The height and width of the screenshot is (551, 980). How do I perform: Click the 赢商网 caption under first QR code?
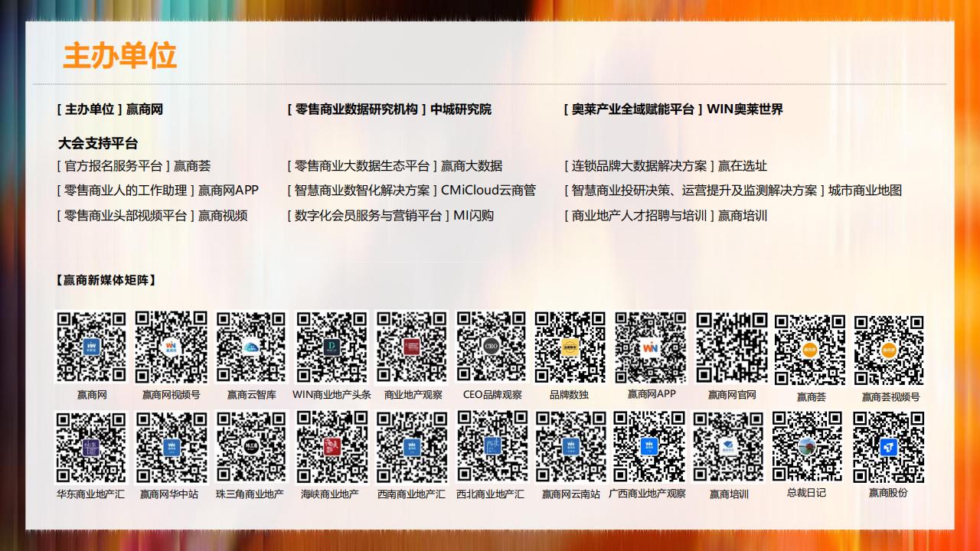coord(92,395)
